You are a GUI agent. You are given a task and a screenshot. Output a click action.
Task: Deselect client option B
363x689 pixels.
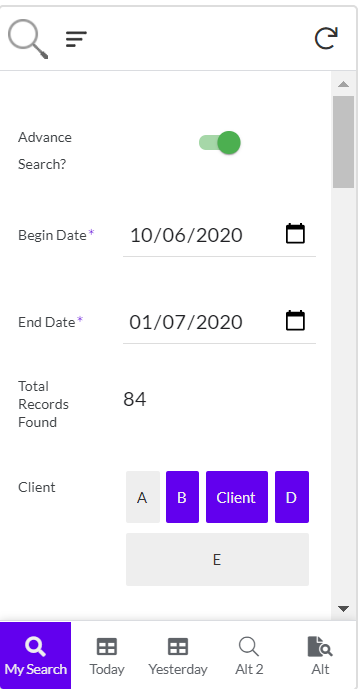[182, 497]
